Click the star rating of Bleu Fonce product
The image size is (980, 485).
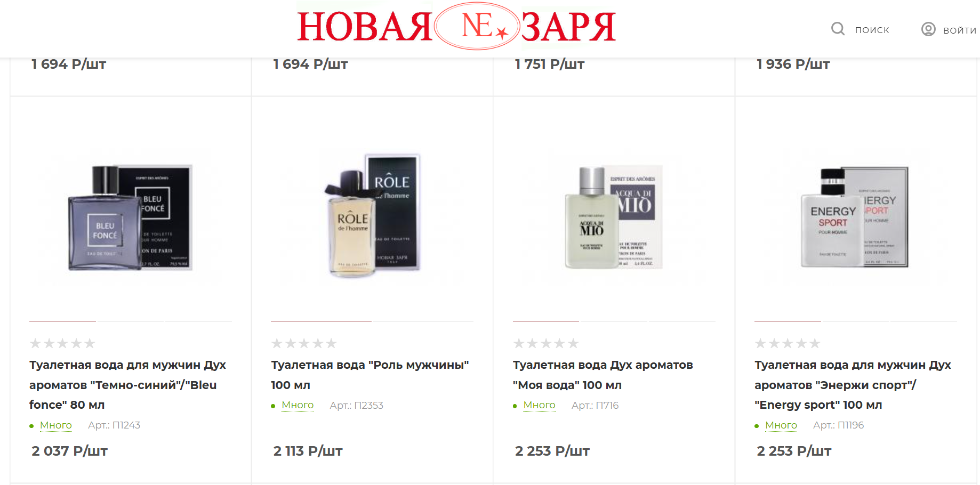(62, 343)
